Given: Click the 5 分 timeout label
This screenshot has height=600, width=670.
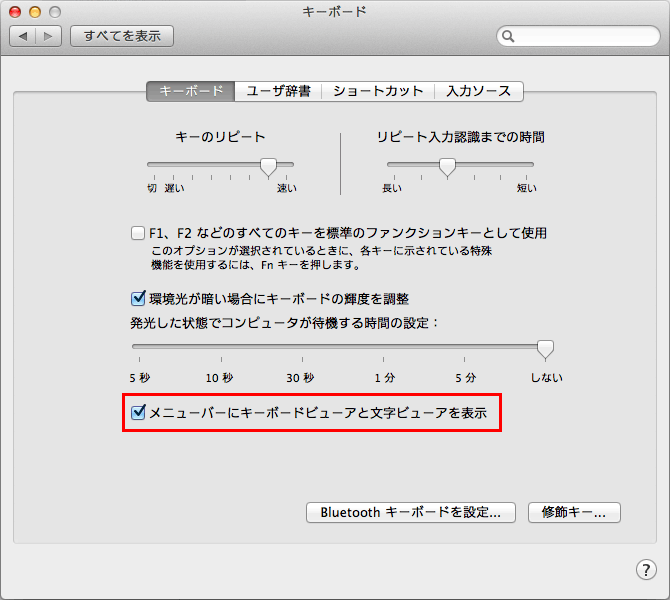Looking at the screenshot, I should (465, 378).
